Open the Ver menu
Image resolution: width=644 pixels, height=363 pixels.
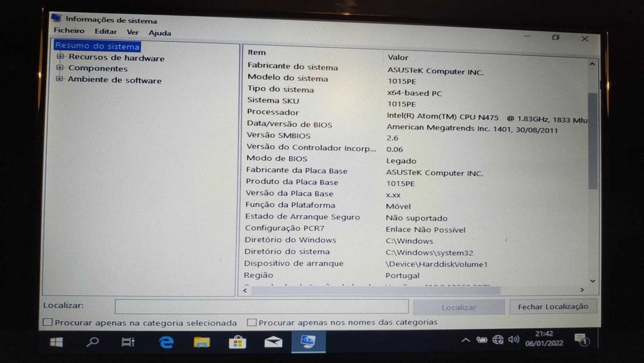pyautogui.click(x=132, y=32)
